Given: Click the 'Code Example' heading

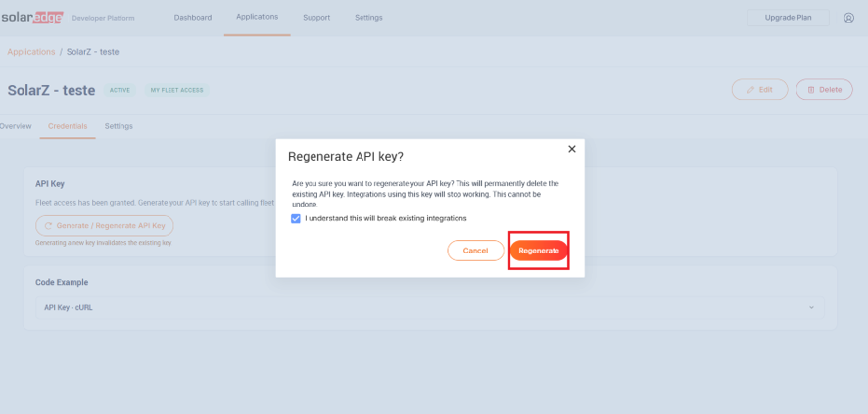Looking at the screenshot, I should [x=62, y=283].
